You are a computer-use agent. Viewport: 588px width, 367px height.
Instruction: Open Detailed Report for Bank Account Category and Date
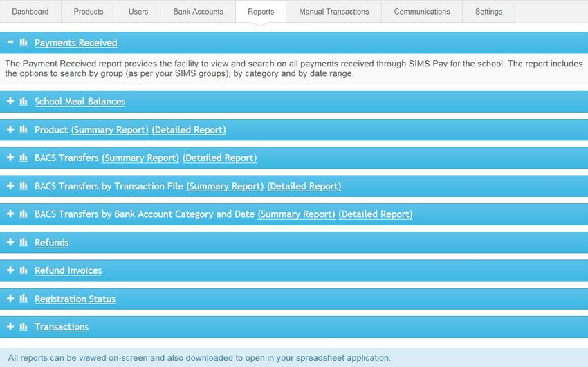(x=376, y=214)
